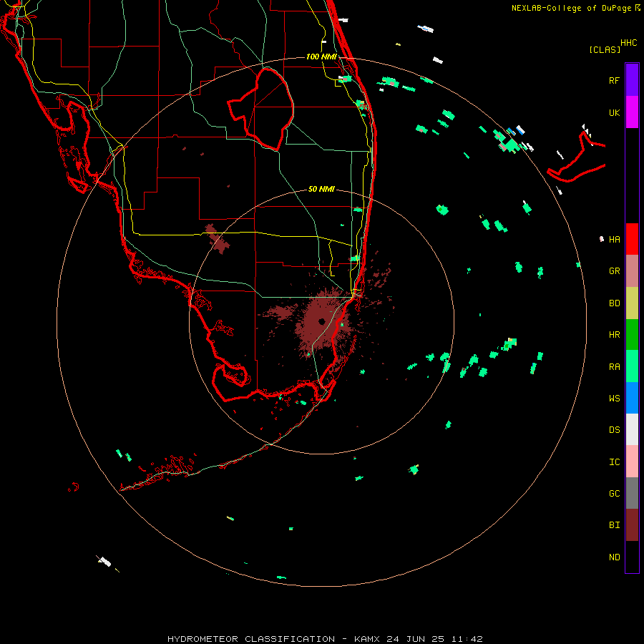Click the 'BI' legend label
Screen dimensions: 644x644
[614, 525]
